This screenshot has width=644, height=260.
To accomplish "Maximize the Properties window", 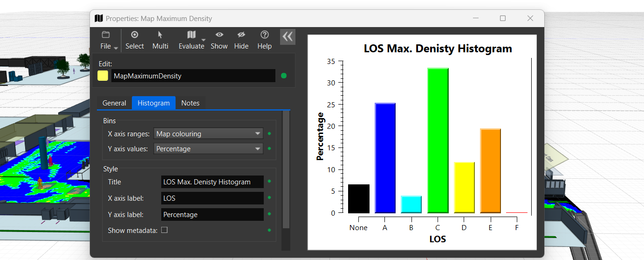I will point(503,18).
